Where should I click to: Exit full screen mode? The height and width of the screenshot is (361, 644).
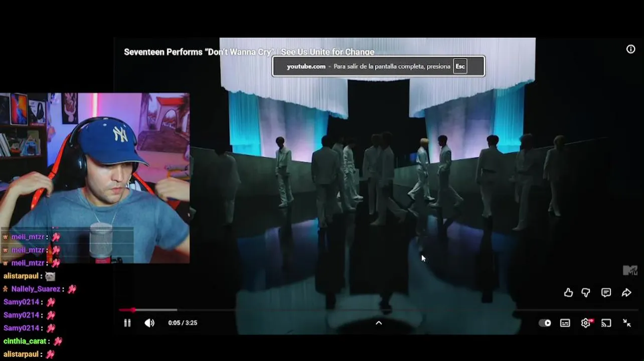point(627,323)
